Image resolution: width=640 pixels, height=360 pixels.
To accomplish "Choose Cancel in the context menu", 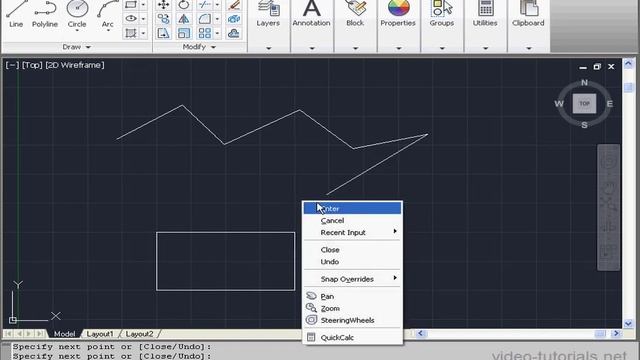I will click(x=352, y=220).
